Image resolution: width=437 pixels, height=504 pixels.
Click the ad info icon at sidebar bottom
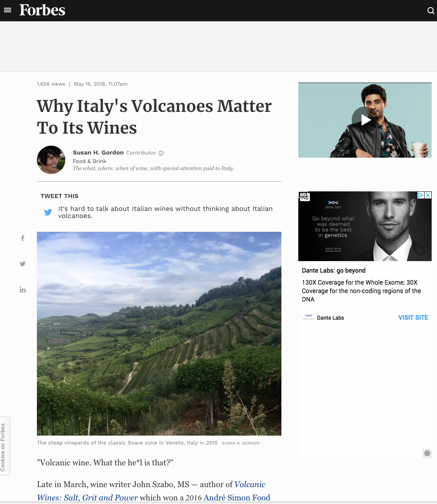(427, 453)
